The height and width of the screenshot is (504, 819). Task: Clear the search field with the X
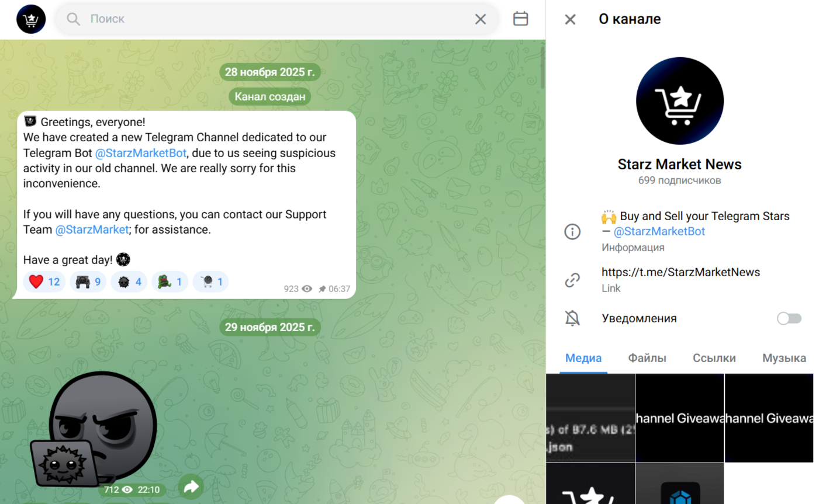pos(481,19)
